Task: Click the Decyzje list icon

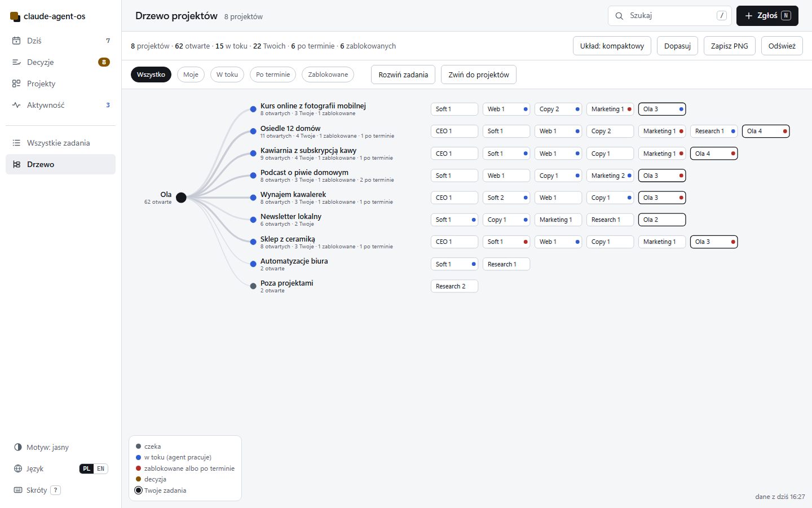Action: click(x=16, y=62)
